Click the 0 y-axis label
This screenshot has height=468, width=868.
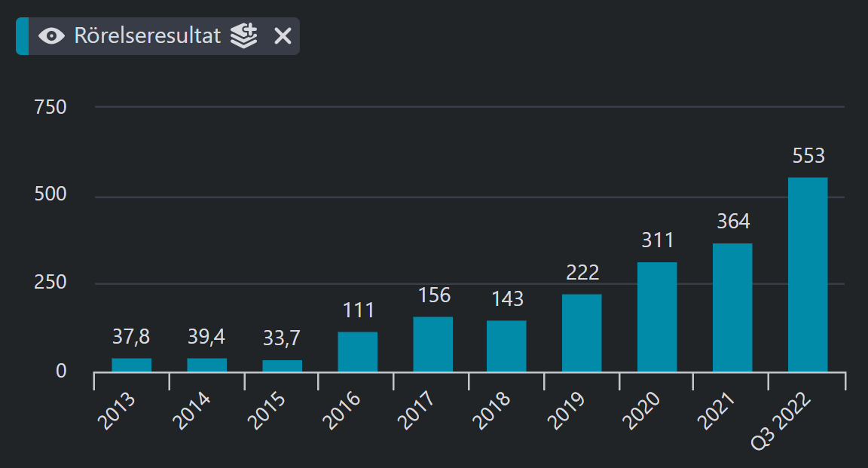pos(61,371)
